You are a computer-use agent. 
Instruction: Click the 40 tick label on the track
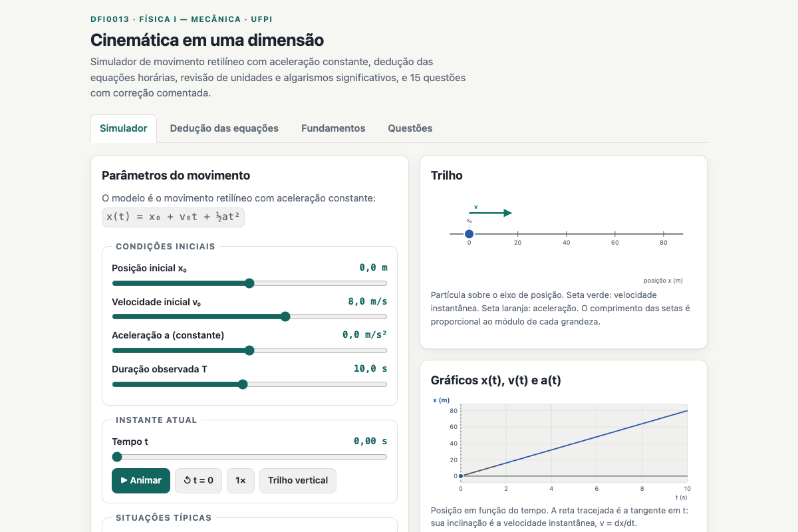click(x=567, y=243)
